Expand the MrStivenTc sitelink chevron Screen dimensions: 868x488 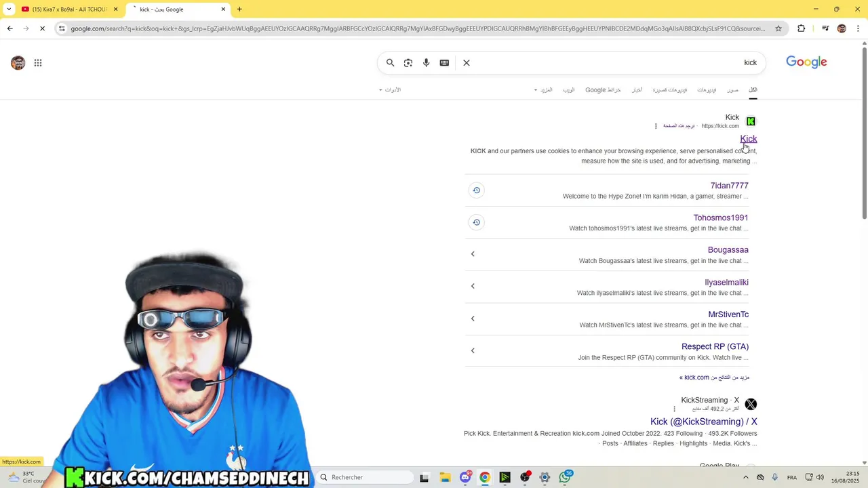click(x=473, y=319)
